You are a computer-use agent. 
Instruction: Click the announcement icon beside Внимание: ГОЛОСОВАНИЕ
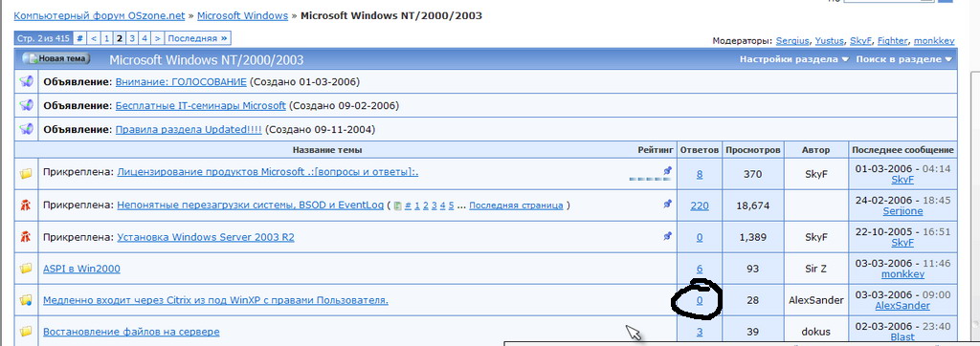[26, 82]
